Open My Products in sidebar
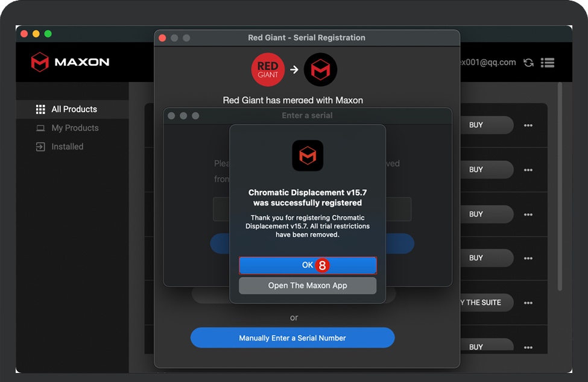Image resolution: width=588 pixels, height=382 pixels. [72, 128]
